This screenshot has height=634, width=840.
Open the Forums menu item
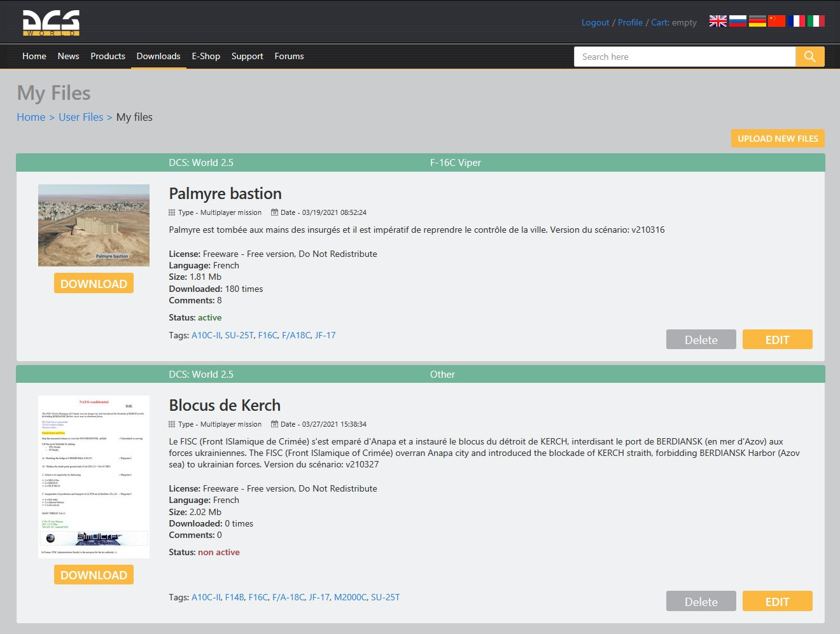(290, 56)
